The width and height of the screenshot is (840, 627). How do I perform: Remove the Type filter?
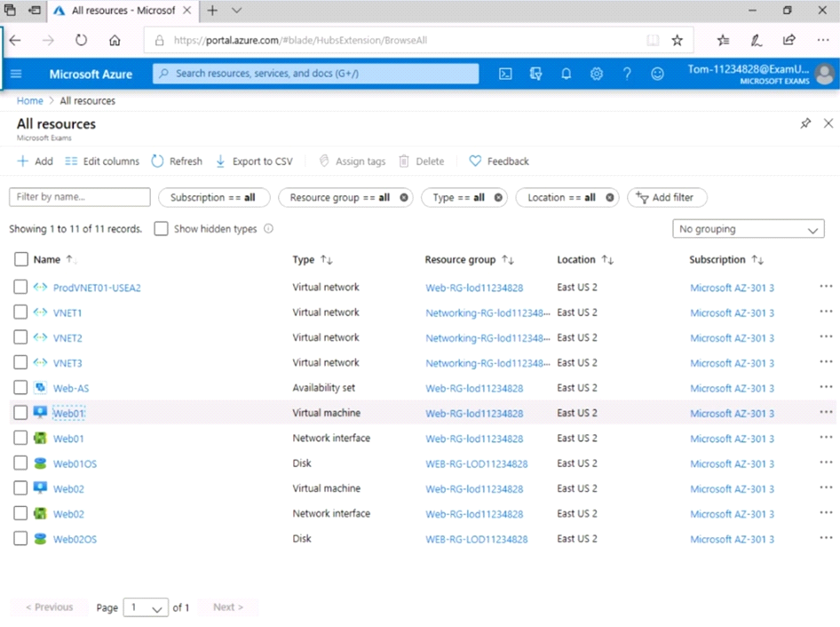[498, 197]
